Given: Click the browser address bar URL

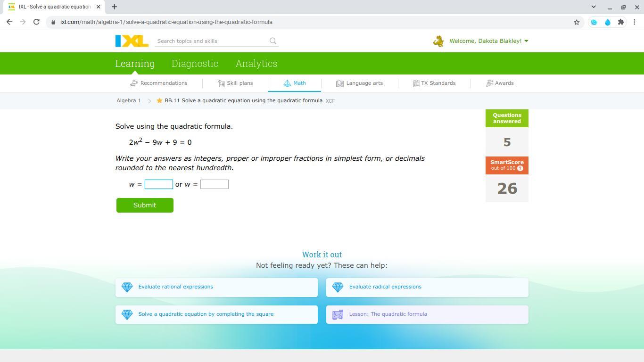Looking at the screenshot, I should [166, 22].
